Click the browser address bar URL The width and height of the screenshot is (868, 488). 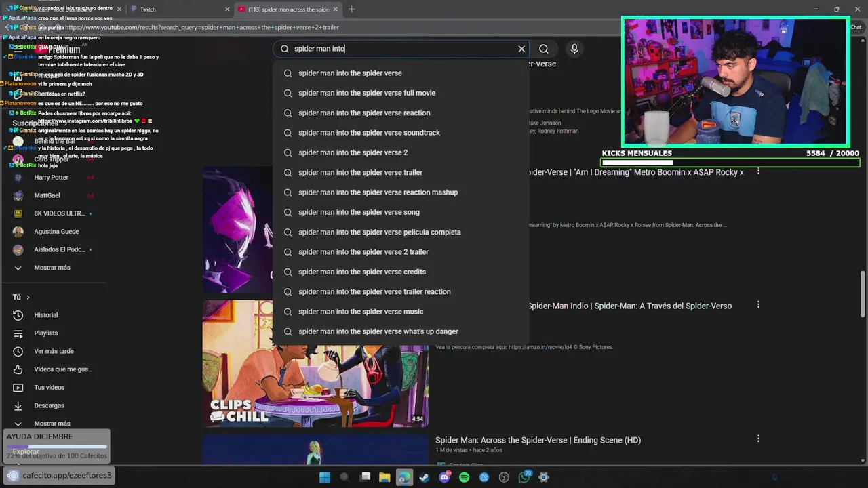tap(202, 28)
